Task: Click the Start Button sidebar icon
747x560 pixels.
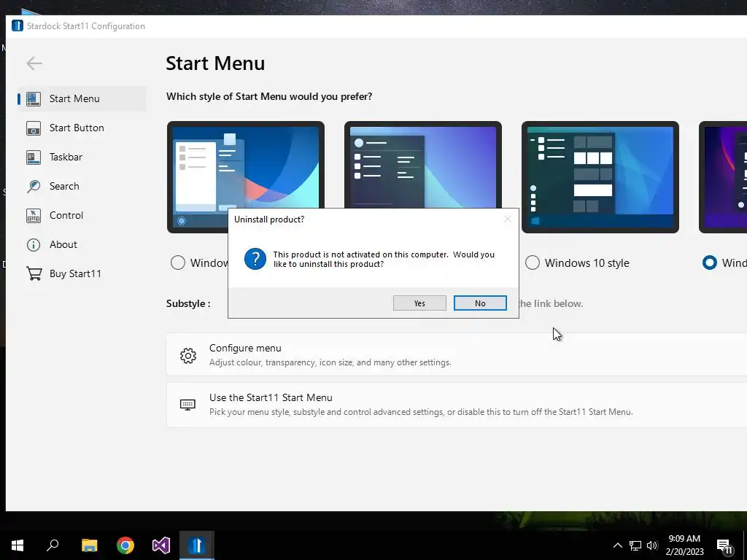Action: click(34, 128)
